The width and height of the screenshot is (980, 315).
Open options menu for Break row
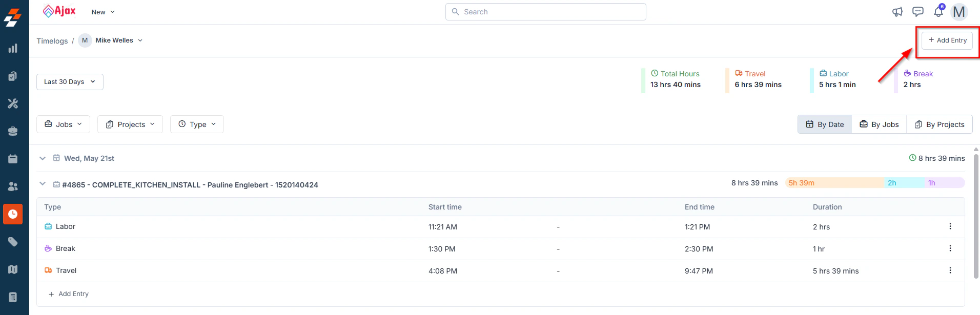[950, 248]
